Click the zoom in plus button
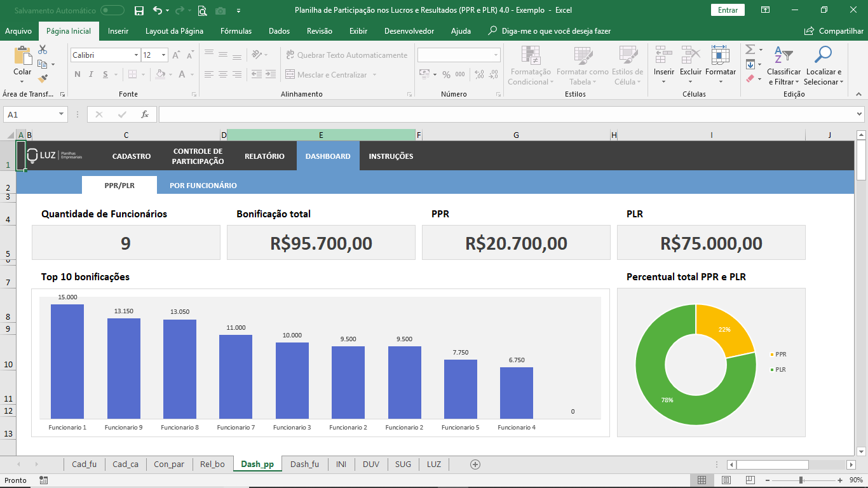Viewport: 868px width, 488px height. click(x=840, y=480)
